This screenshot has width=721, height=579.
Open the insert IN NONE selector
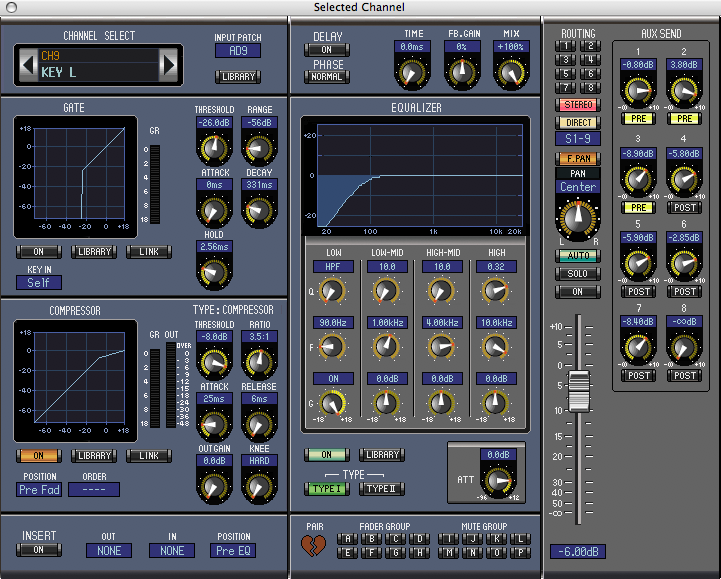coord(172,550)
